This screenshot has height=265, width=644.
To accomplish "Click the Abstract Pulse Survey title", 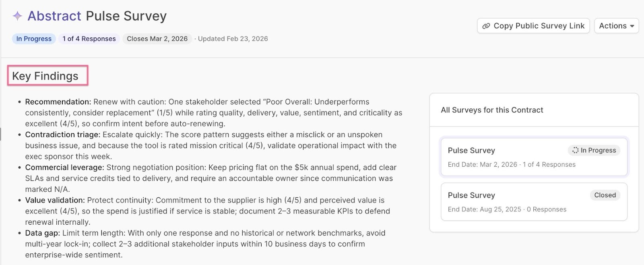I will [x=97, y=16].
